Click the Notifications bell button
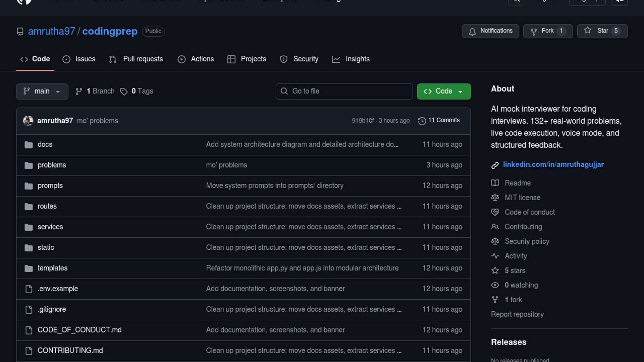Image resolution: width=644 pixels, height=362 pixels. click(490, 31)
